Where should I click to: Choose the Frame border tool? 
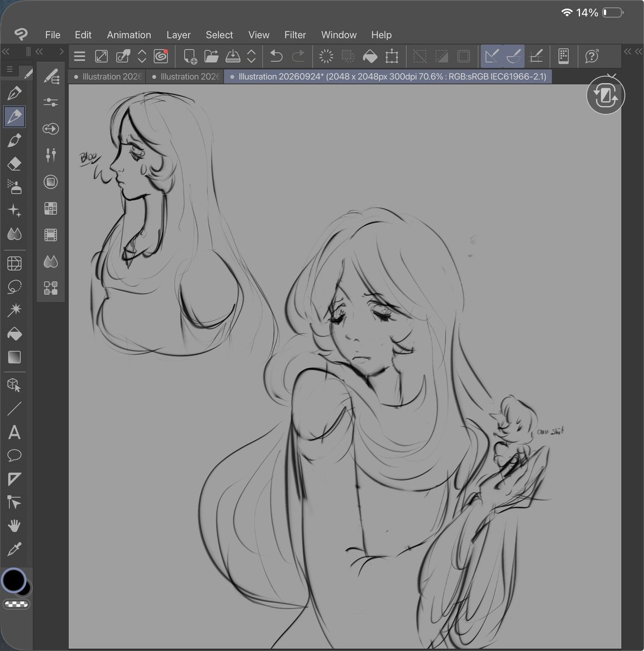tap(15, 479)
